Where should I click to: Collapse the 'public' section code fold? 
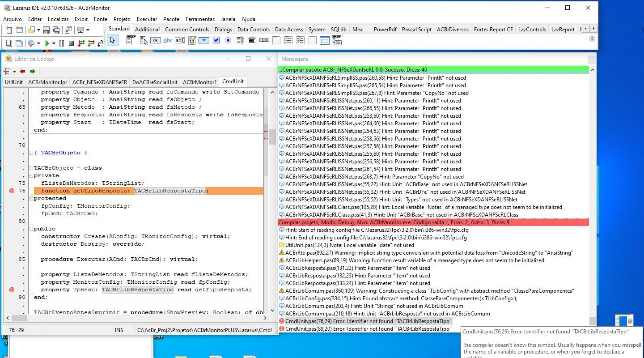[x=31, y=229]
